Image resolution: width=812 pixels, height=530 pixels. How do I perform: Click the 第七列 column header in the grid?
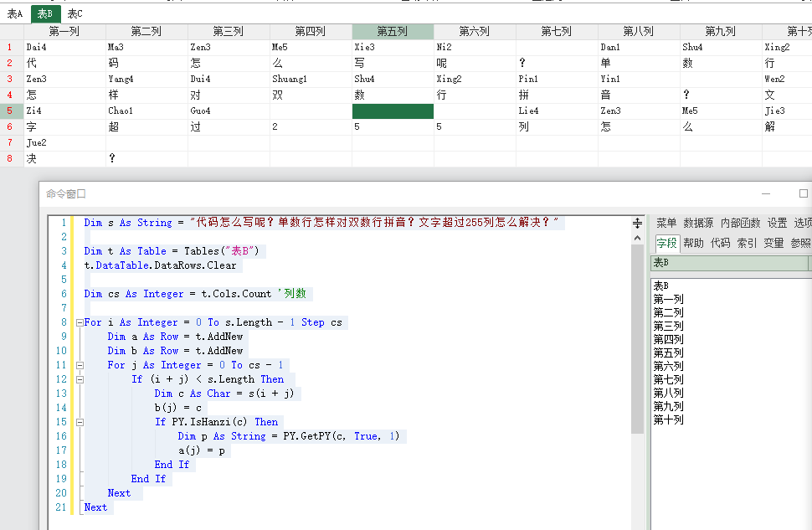(557, 32)
